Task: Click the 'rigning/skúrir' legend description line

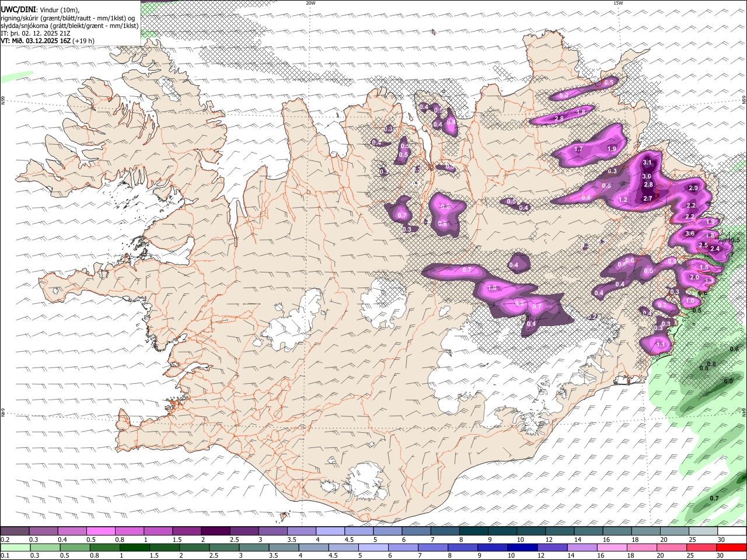Action: pos(68,18)
